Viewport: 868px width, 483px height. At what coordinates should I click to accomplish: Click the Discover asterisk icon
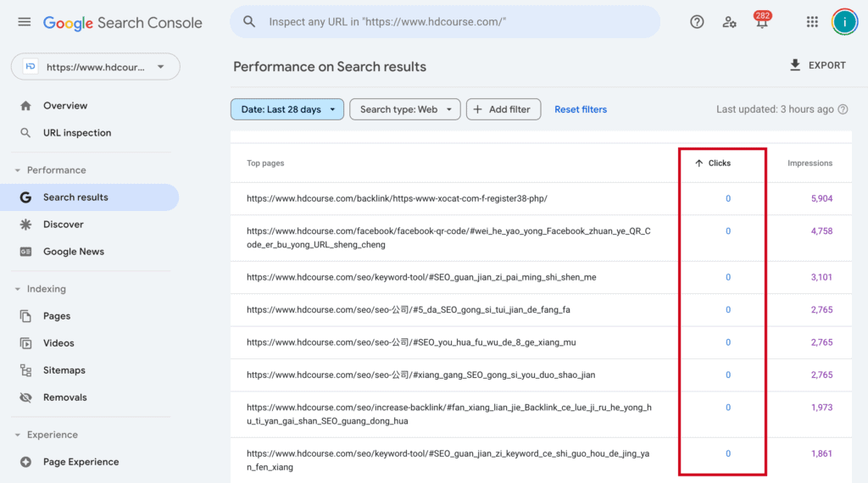click(x=25, y=225)
